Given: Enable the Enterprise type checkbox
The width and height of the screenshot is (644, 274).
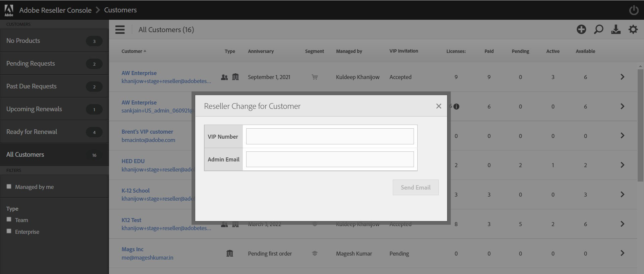Looking at the screenshot, I should click(9, 231).
